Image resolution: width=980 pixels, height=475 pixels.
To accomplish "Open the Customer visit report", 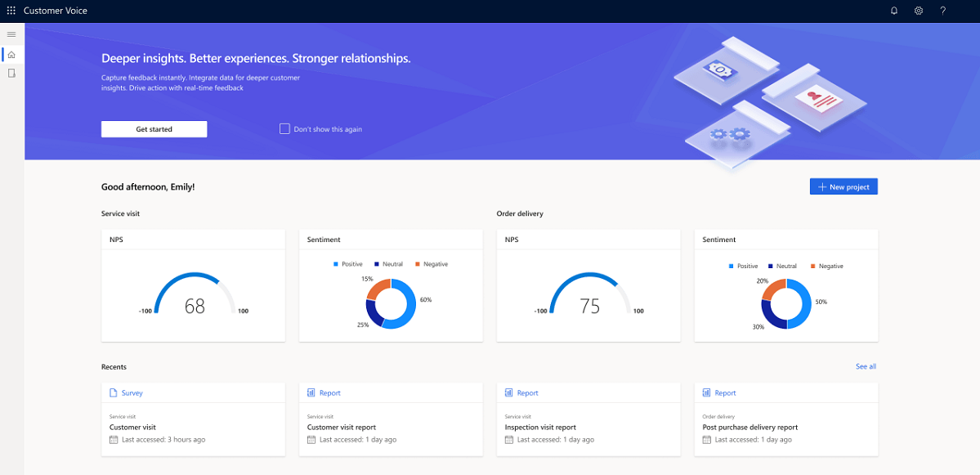I will click(x=391, y=419).
